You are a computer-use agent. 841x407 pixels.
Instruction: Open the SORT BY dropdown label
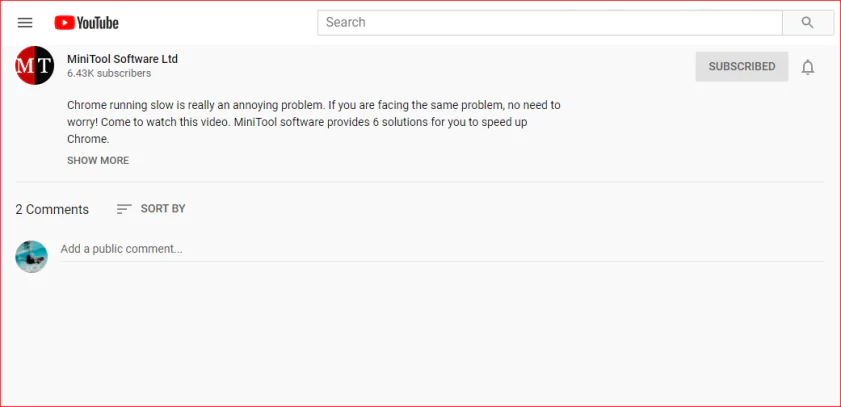(163, 209)
